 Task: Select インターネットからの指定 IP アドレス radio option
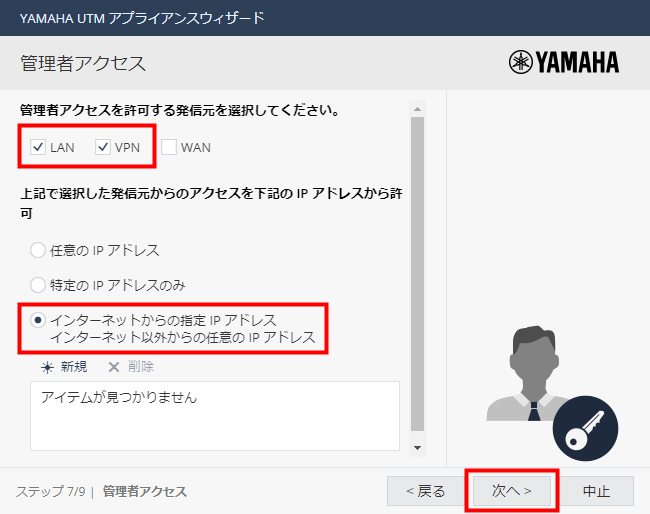tap(38, 320)
